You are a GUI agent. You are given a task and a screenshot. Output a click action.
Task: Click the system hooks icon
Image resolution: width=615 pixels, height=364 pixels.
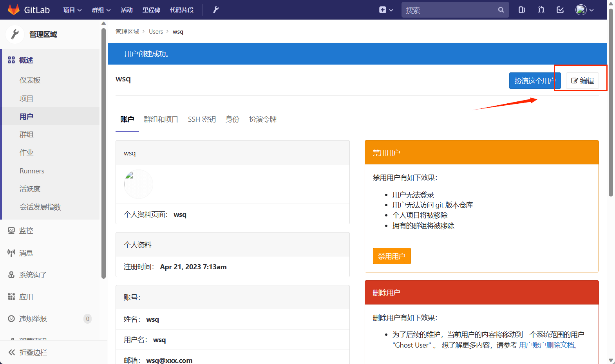tap(11, 275)
